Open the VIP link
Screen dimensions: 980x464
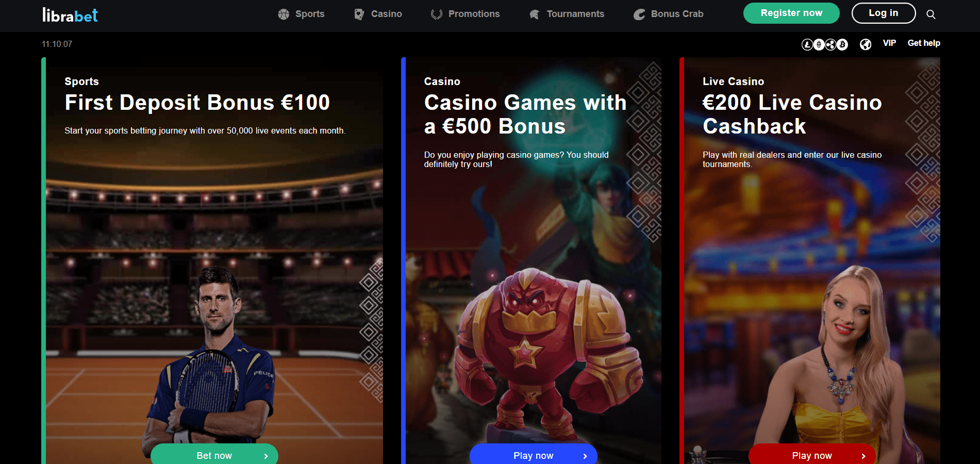coord(889,43)
